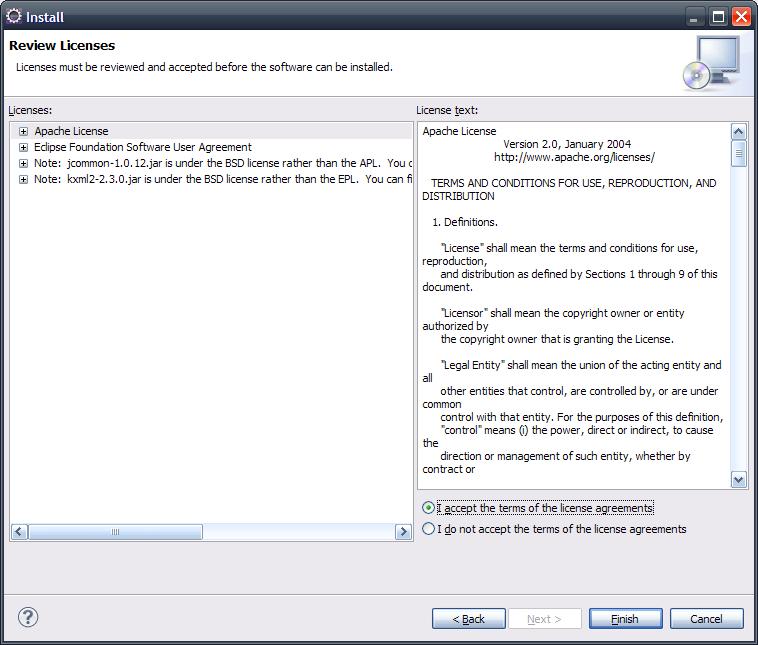Select Eclipse Foundation Software User Agreement entry
The height and width of the screenshot is (645, 758).
[x=142, y=147]
